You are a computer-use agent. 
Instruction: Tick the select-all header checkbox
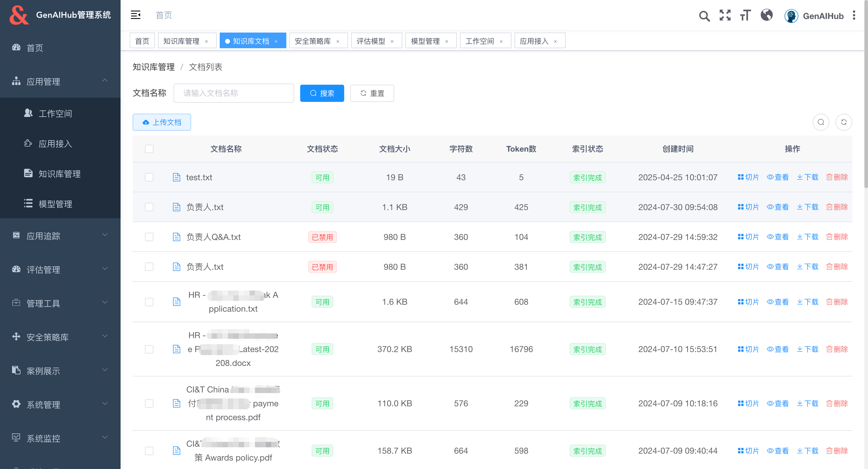[149, 149]
